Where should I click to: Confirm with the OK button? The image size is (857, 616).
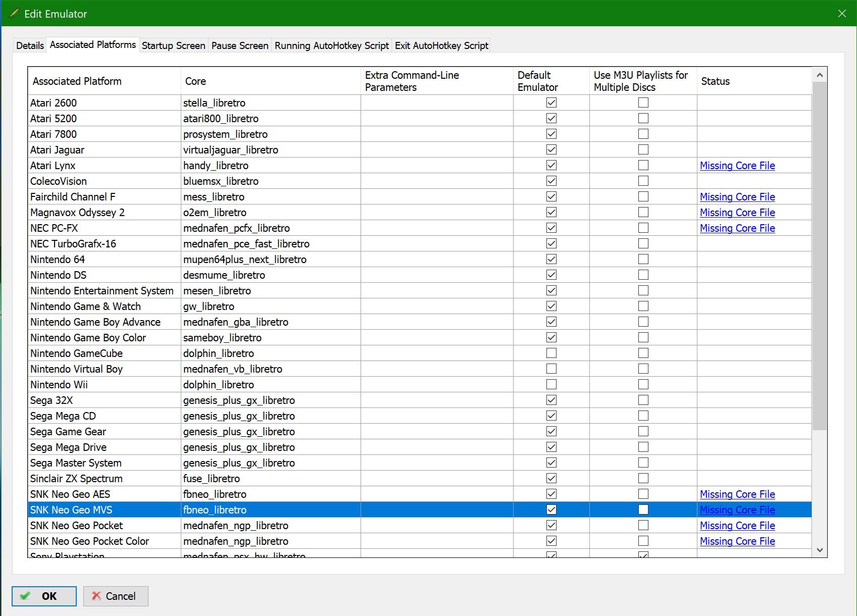point(44,596)
